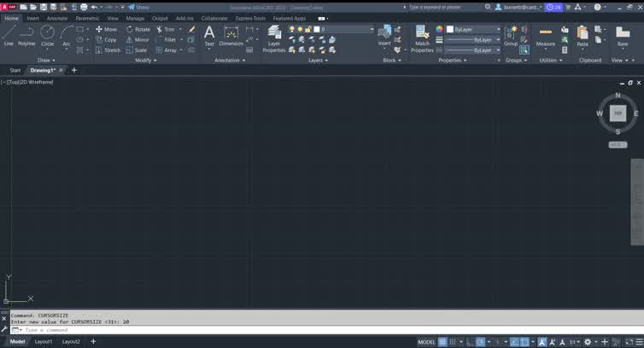
Task: Select the Circle tool
Action: coord(47,35)
